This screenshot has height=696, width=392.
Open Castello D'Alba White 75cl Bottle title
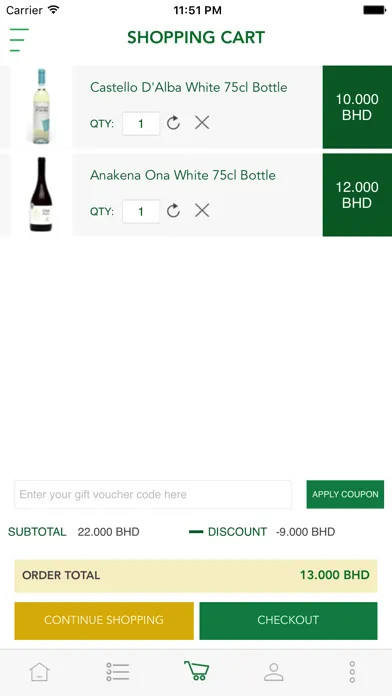click(x=189, y=87)
